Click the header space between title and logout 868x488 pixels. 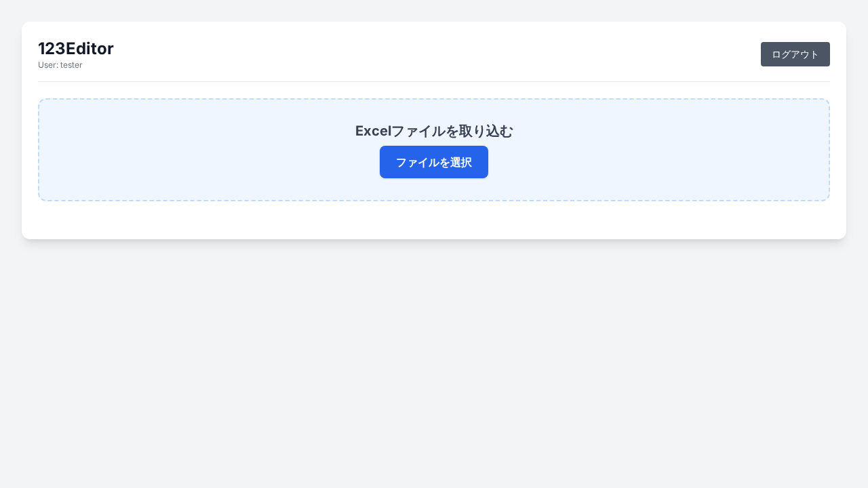pos(434,53)
